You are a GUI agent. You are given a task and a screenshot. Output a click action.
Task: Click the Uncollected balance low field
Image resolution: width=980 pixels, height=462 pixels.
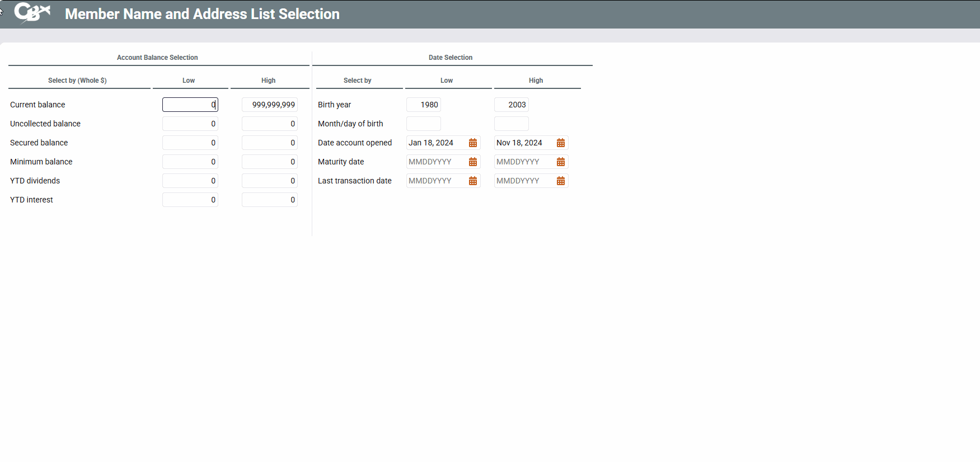tap(190, 124)
